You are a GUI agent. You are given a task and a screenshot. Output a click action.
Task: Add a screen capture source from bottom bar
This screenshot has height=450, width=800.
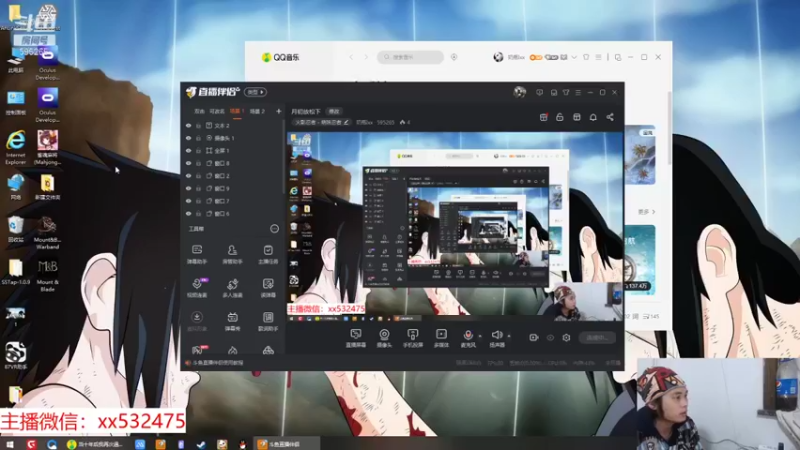click(356, 338)
